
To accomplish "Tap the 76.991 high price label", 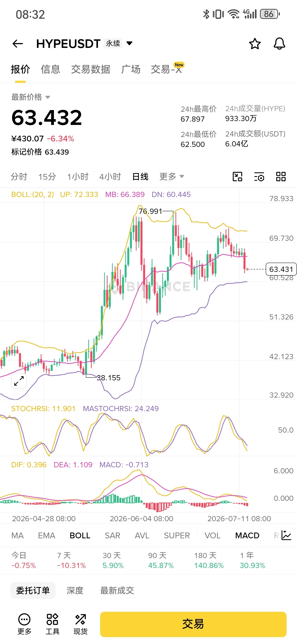I will [x=150, y=211].
